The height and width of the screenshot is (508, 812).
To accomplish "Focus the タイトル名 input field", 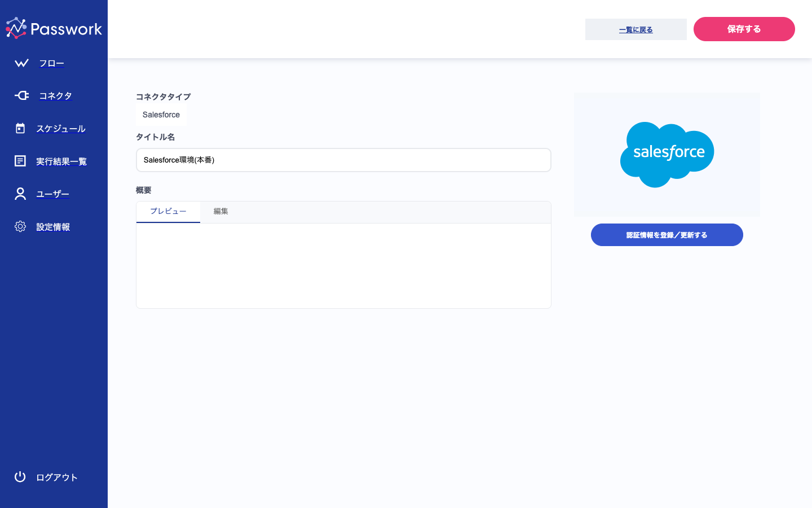I will click(343, 160).
